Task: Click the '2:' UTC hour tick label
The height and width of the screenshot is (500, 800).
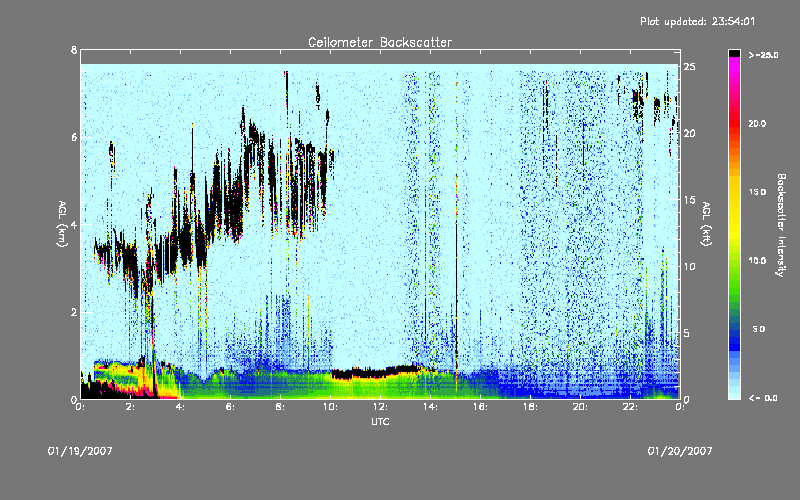Action: point(131,407)
